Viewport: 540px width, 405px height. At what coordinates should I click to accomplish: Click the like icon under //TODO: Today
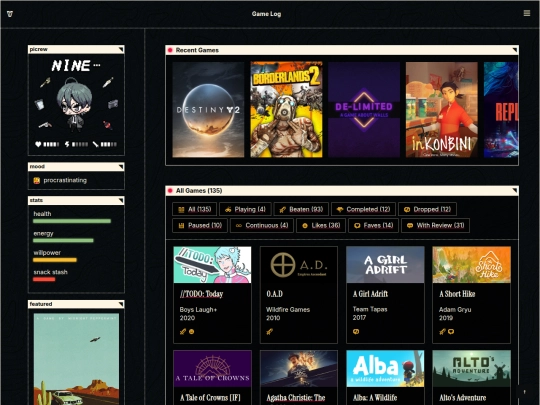[x=191, y=332]
